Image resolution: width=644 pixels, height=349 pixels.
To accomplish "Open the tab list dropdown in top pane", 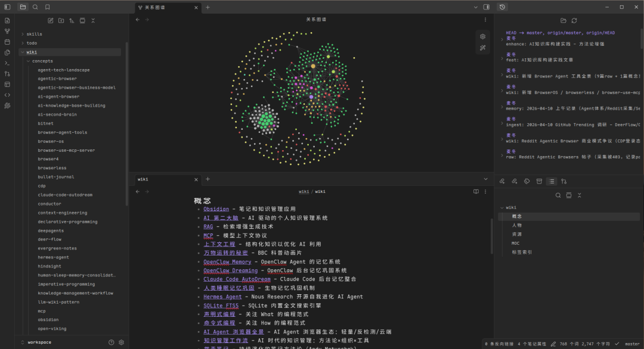I will [x=476, y=7].
